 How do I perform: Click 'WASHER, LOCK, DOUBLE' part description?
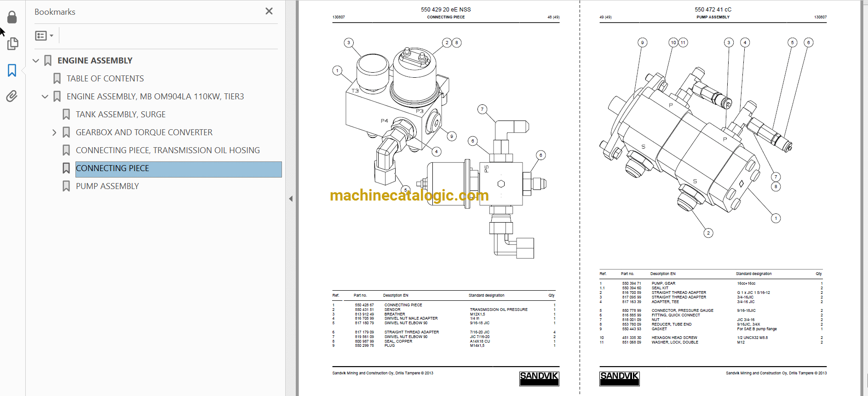675,342
